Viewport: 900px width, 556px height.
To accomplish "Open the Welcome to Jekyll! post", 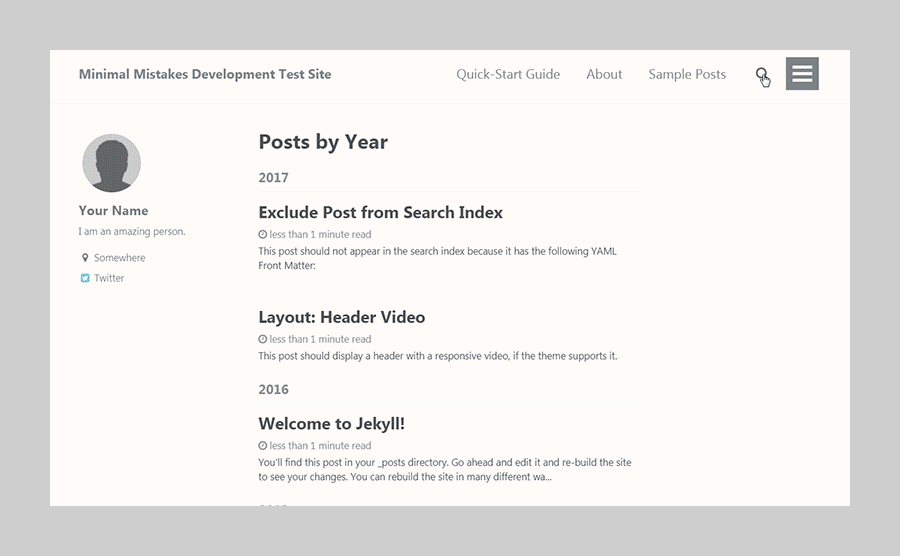I will click(331, 424).
